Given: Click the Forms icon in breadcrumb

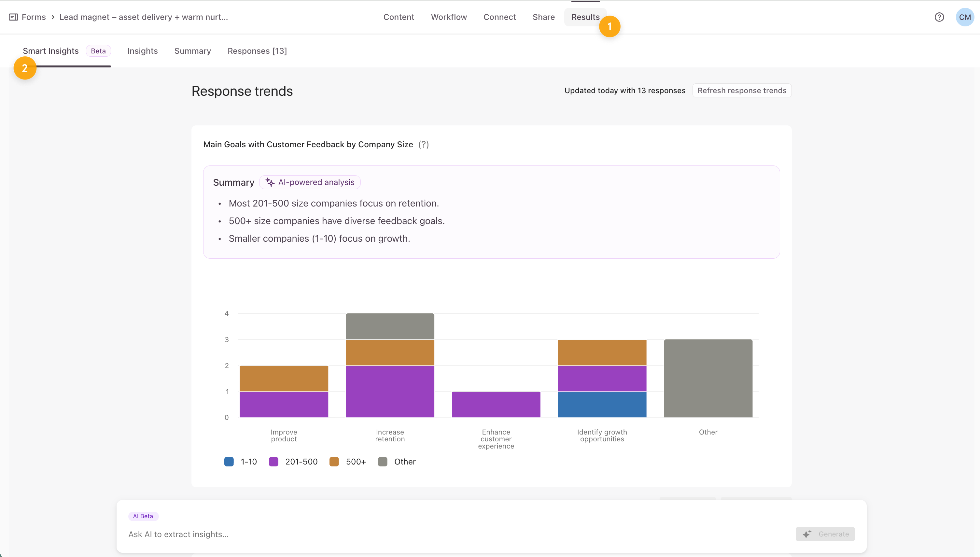Looking at the screenshot, I should [13, 17].
